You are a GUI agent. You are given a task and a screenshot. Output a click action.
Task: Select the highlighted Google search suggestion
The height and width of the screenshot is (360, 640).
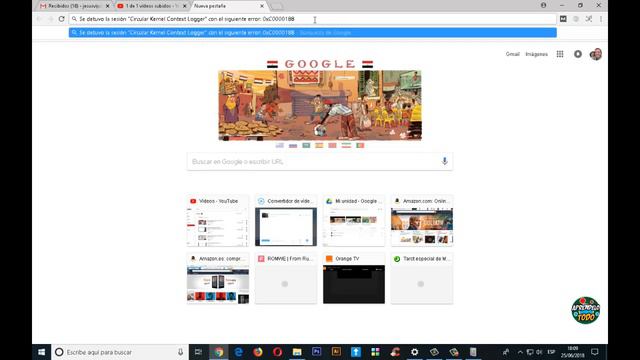[313, 33]
